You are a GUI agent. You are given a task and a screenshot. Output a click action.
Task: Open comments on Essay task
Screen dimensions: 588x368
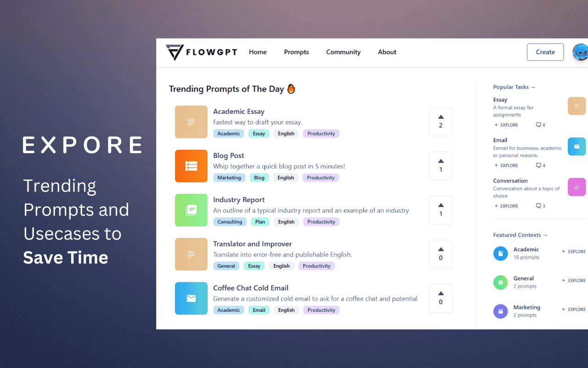point(541,125)
